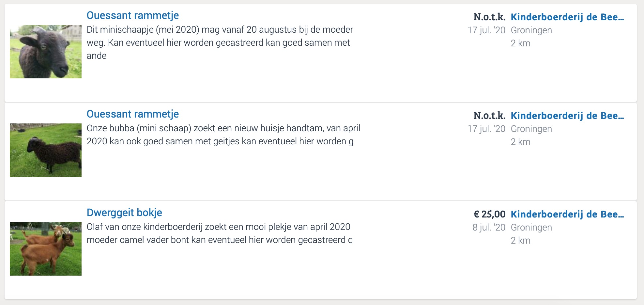
Task: View the brown dwarf goats photo
Action: click(x=46, y=249)
